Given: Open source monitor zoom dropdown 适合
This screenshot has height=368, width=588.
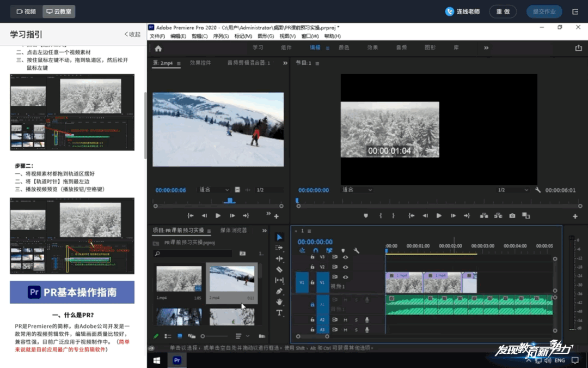Looking at the screenshot, I should tap(213, 190).
